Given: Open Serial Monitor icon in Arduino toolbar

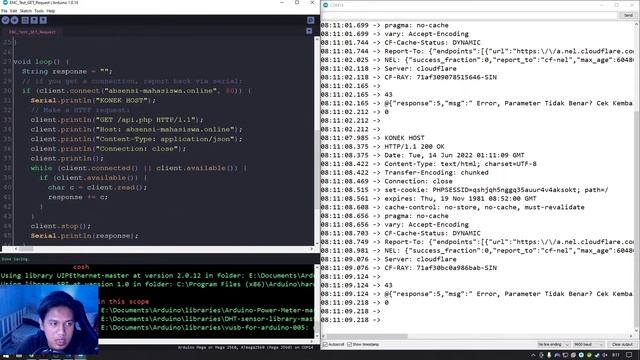Looking at the screenshot, I should [311, 20].
